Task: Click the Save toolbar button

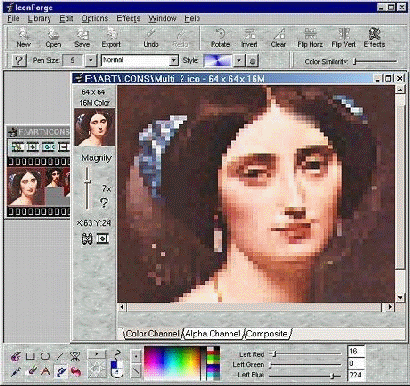Action: [x=82, y=38]
